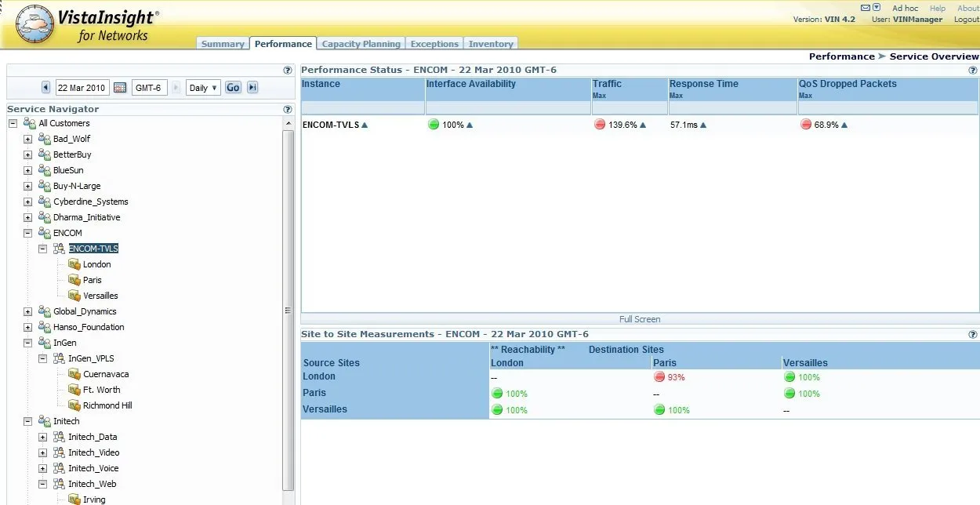Screen dimensions: 980x505
Task: Select Irving site in the tree
Action: click(x=94, y=500)
